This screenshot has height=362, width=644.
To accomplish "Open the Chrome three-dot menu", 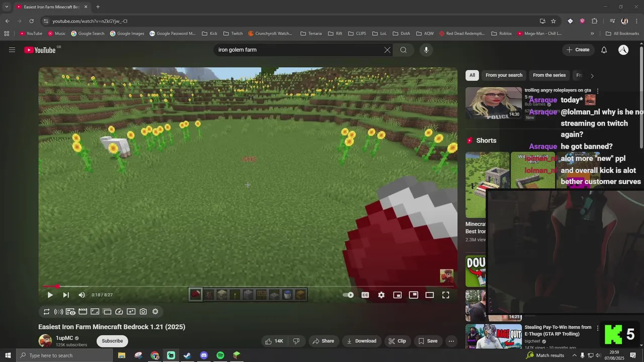I will tap(636, 21).
